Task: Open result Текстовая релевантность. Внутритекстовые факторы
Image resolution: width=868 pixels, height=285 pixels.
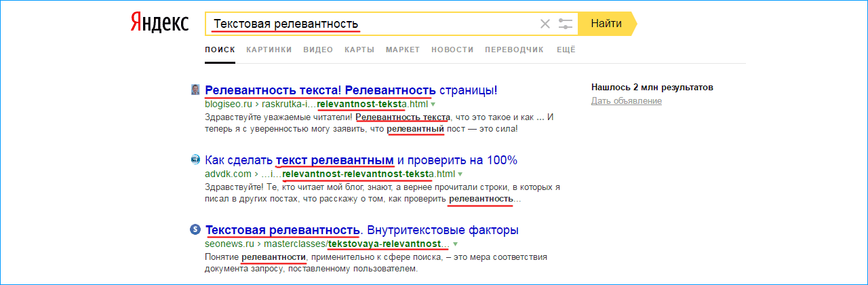Action: click(x=362, y=229)
